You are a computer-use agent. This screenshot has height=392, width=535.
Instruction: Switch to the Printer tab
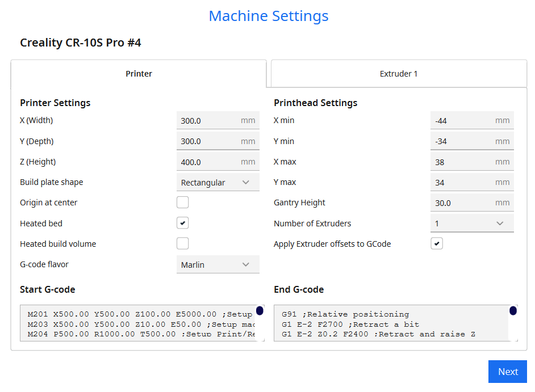click(x=139, y=74)
